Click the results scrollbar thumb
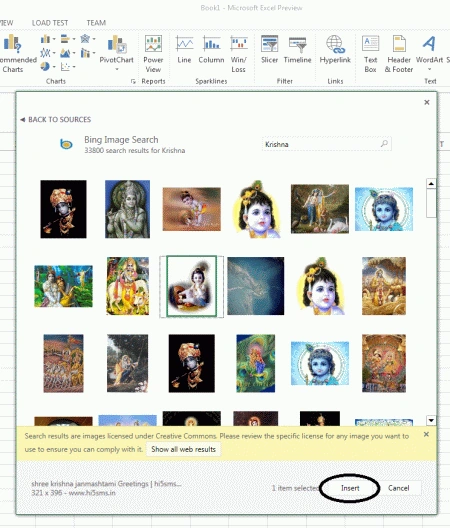 (x=431, y=203)
